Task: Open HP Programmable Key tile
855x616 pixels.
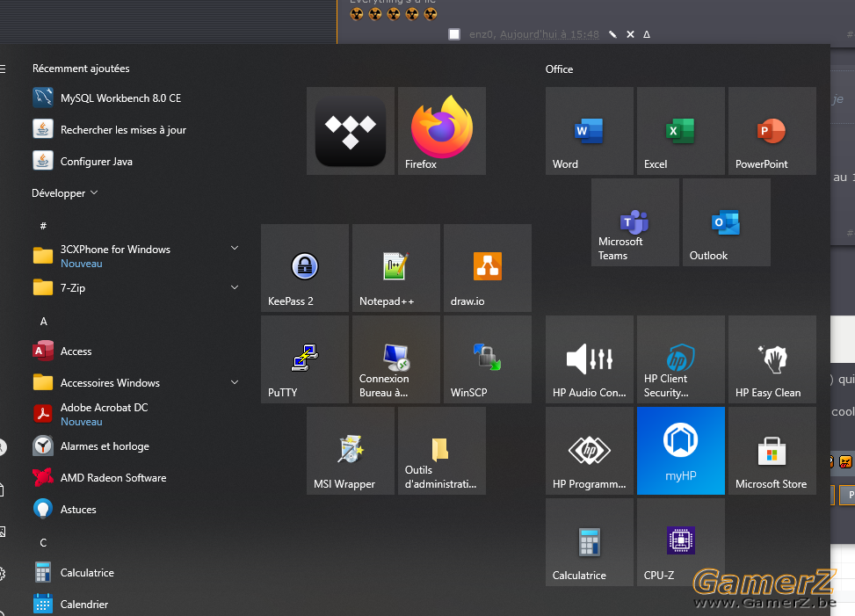Action: click(x=590, y=451)
